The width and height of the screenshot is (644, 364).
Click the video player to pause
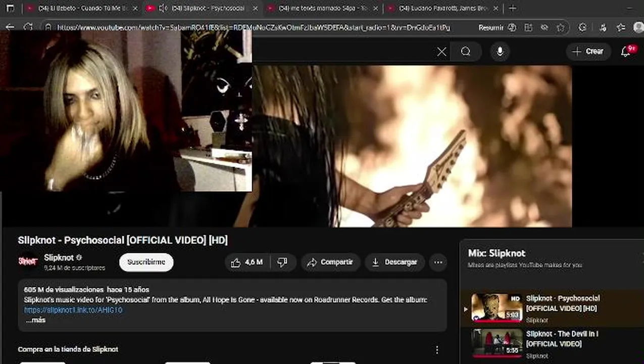pos(412,146)
